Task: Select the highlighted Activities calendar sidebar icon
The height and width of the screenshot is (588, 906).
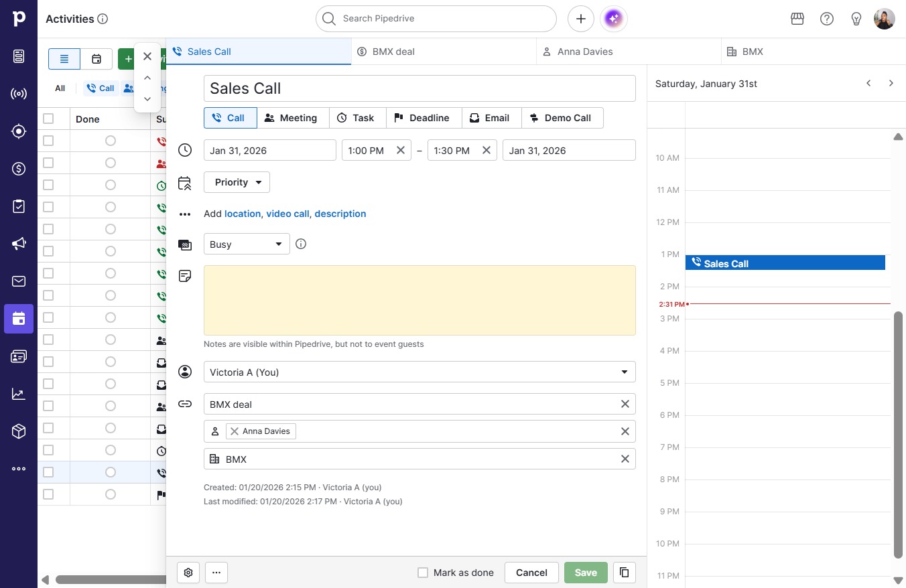Action: click(19, 319)
